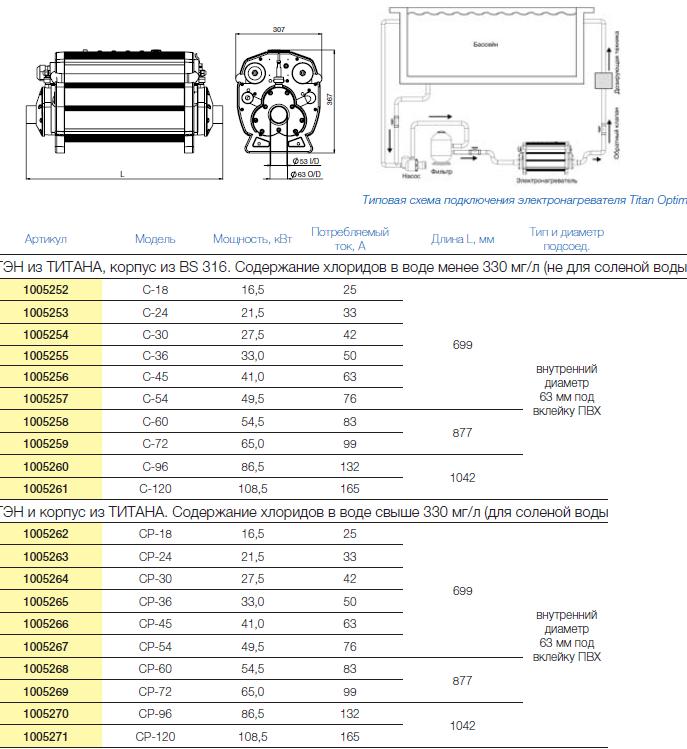Click the dosing equipment box in the schematic
Viewport: 687px width, 749px height.
tap(603, 81)
